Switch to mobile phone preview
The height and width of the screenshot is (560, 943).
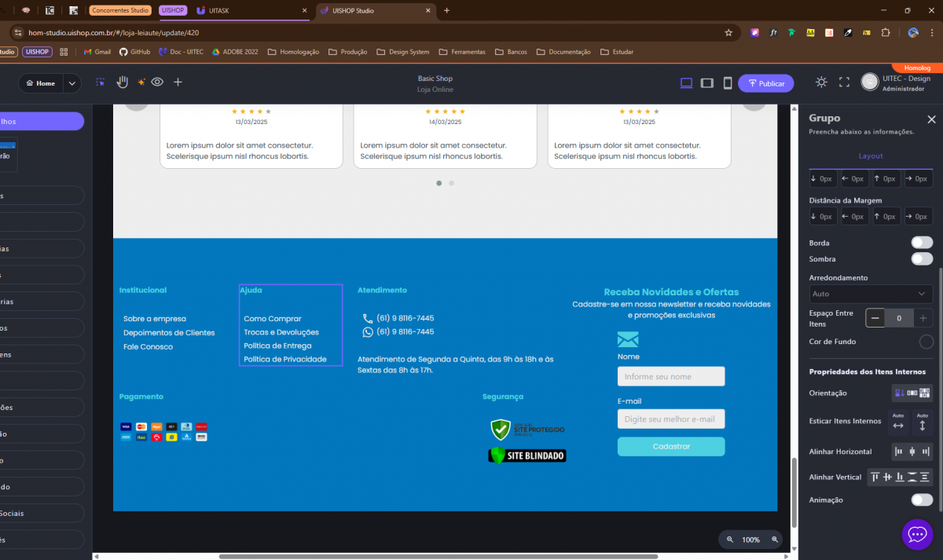728,83
